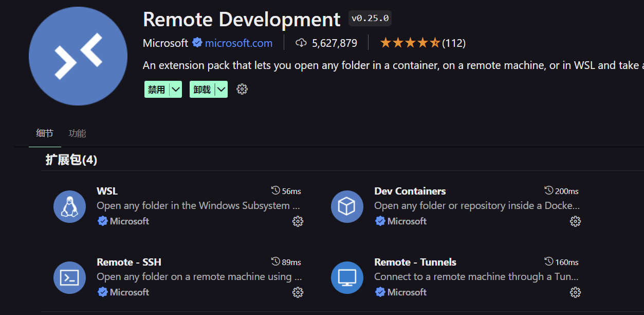The height and width of the screenshot is (315, 644).
Task: Click the WSL description text
Action: pyautogui.click(x=198, y=206)
